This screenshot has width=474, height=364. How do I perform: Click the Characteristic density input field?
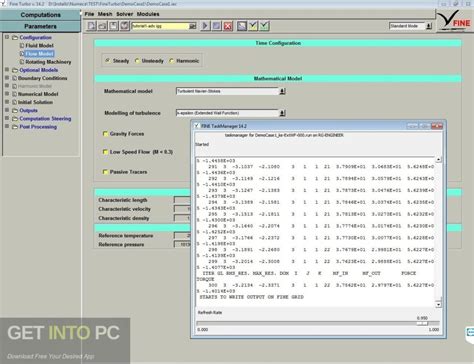click(182, 218)
